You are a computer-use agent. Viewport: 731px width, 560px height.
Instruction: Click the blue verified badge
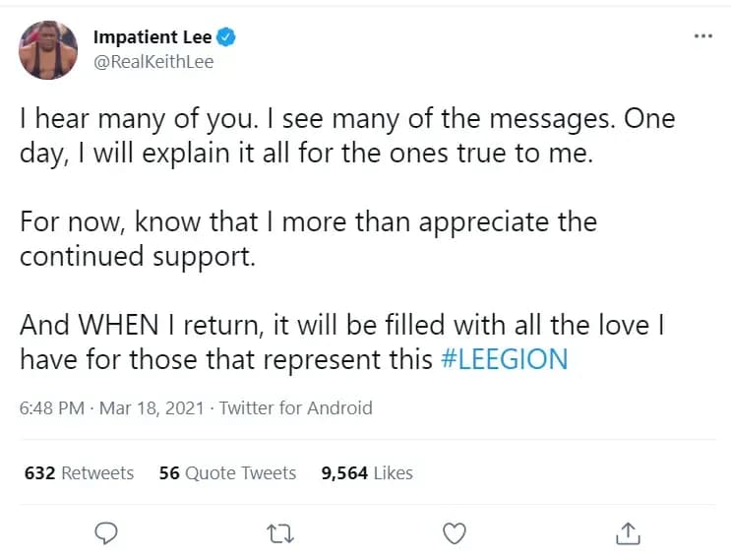225,37
